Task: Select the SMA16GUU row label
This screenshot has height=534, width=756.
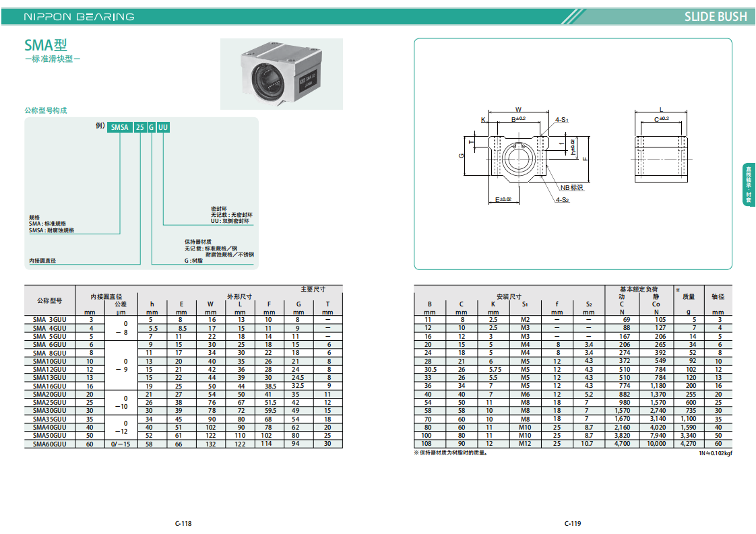Action: 50,386
